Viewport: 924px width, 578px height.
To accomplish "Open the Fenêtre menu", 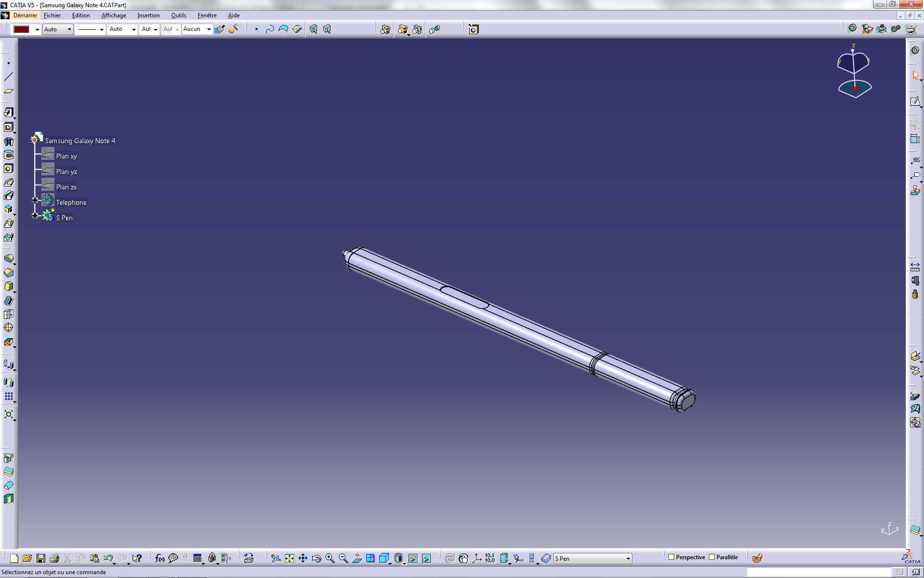I will 207,15.
